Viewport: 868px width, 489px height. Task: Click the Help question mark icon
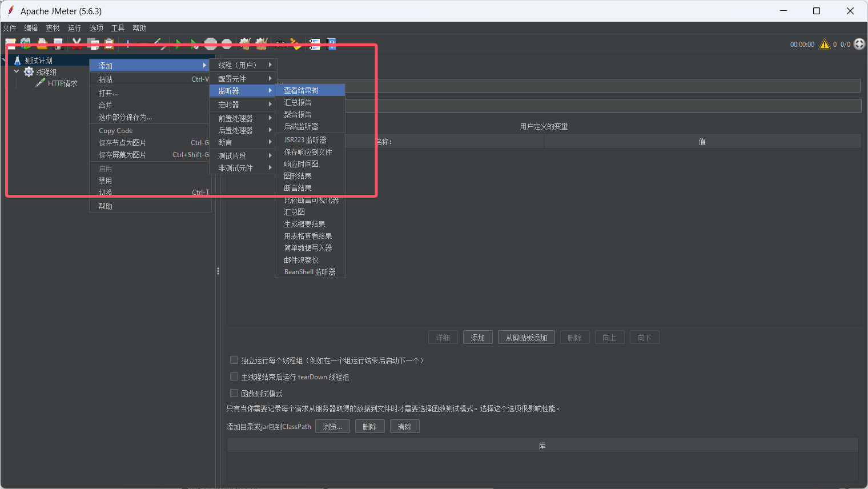click(x=331, y=44)
